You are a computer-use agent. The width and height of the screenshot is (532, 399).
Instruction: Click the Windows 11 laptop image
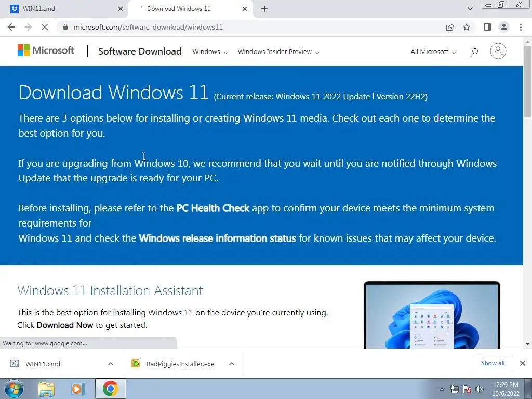[x=432, y=315]
